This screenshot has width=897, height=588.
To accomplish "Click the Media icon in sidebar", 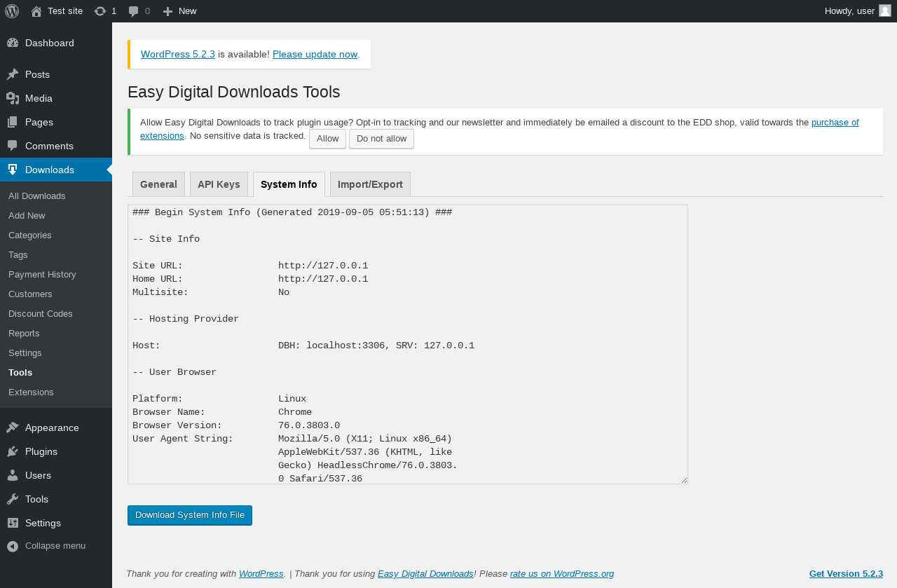I will tap(13, 98).
